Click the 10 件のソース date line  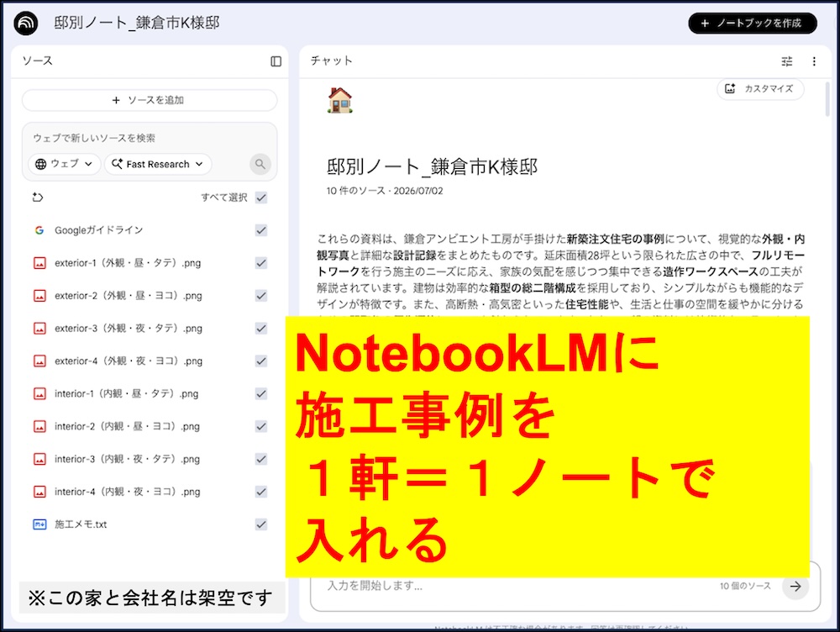[x=385, y=191]
